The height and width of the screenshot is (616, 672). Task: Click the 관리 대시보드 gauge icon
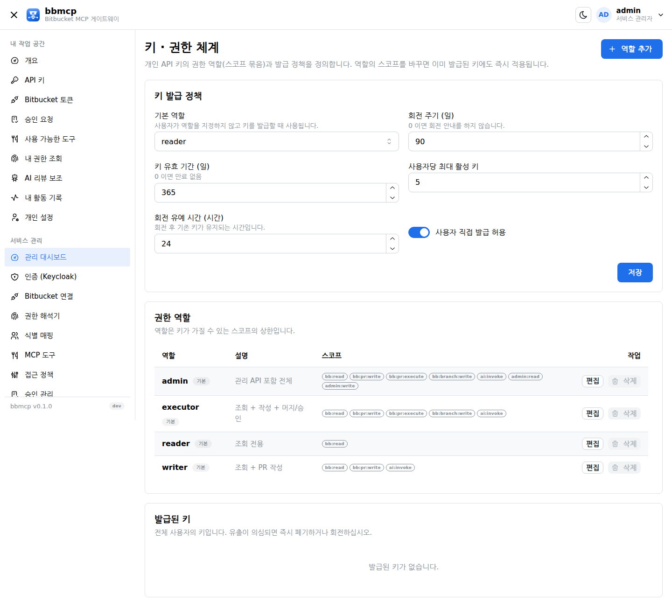tap(15, 257)
